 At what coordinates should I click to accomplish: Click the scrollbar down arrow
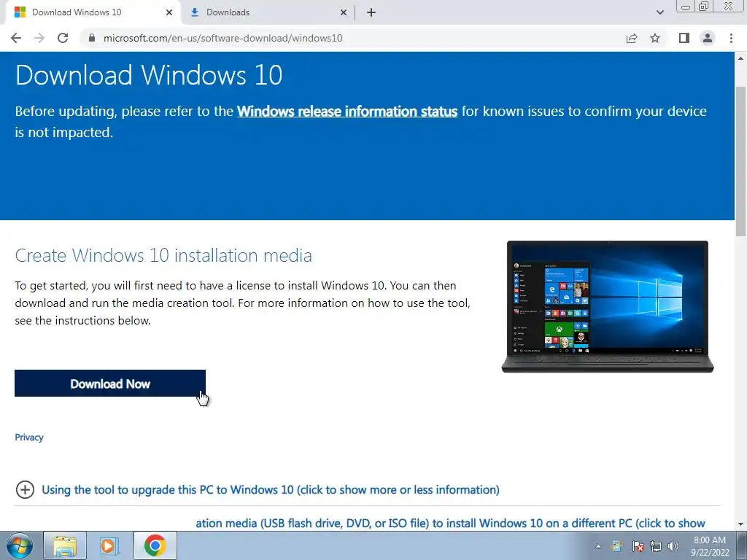[x=740, y=524]
